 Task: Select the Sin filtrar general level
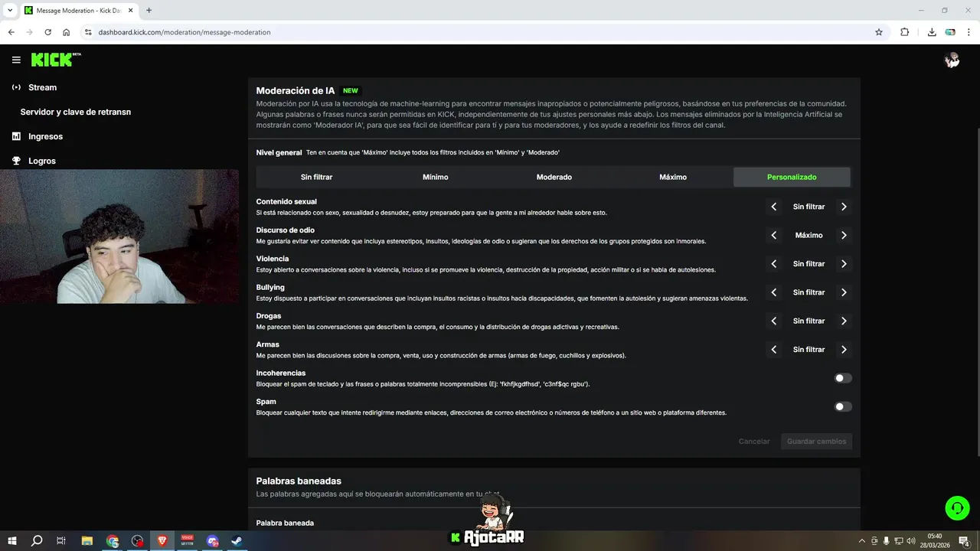tap(316, 177)
